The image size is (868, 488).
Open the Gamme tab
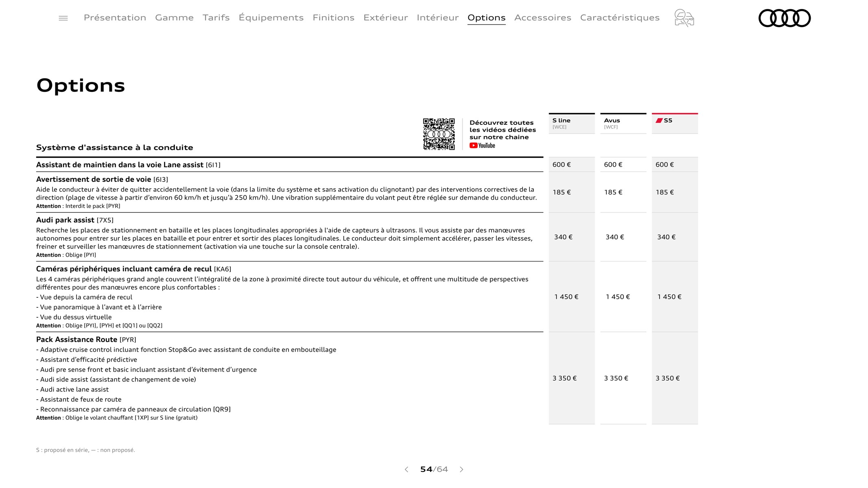174,17
